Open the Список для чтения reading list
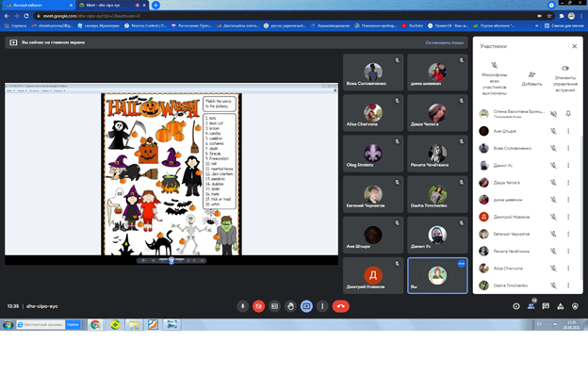The width and height of the screenshot is (588, 392). click(564, 25)
